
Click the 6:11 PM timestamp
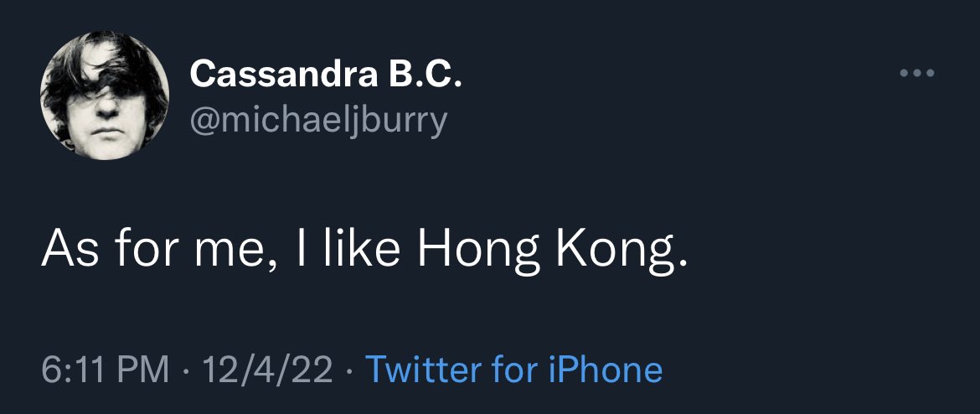pyautogui.click(x=105, y=369)
